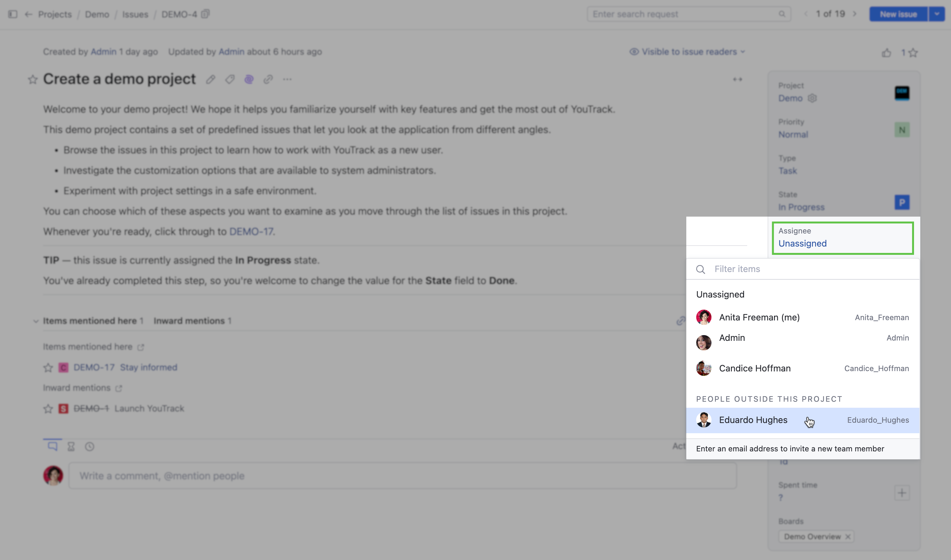The width and height of the screenshot is (951, 560).
Task: Click the mention icon after the issue title
Action: [249, 79]
